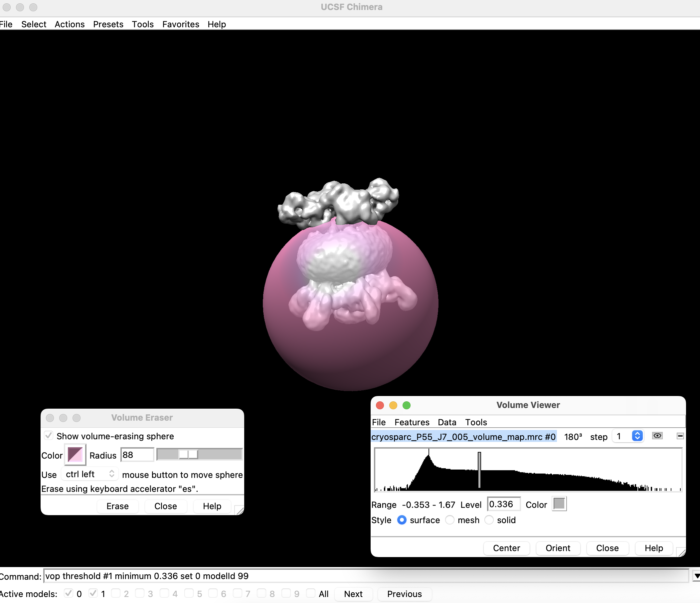Select the 'solid' style option
700x603 pixels.
click(x=489, y=520)
